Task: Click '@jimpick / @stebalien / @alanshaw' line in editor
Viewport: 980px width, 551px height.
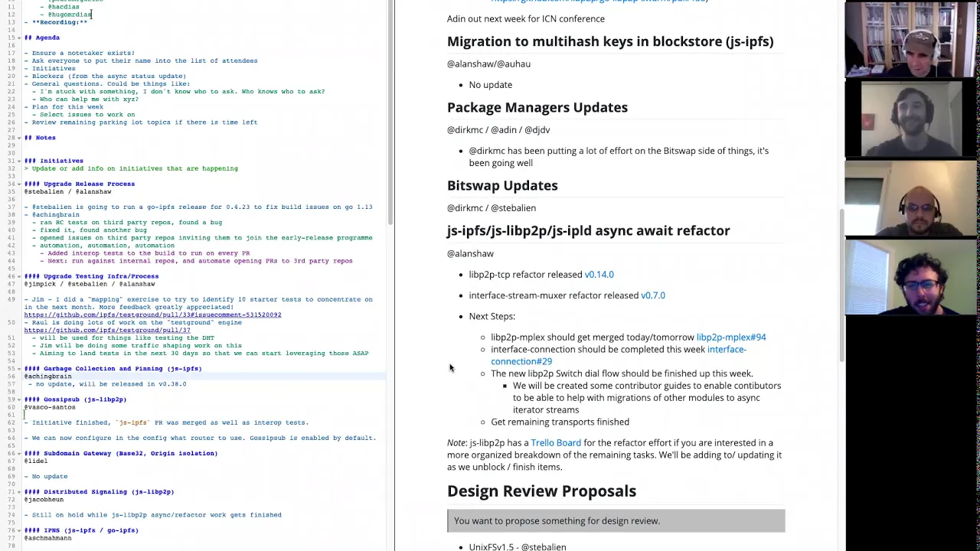Action: click(89, 284)
